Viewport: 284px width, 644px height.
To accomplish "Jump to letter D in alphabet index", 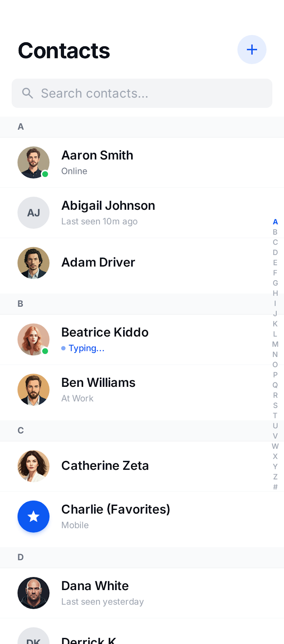I will 275,252.
